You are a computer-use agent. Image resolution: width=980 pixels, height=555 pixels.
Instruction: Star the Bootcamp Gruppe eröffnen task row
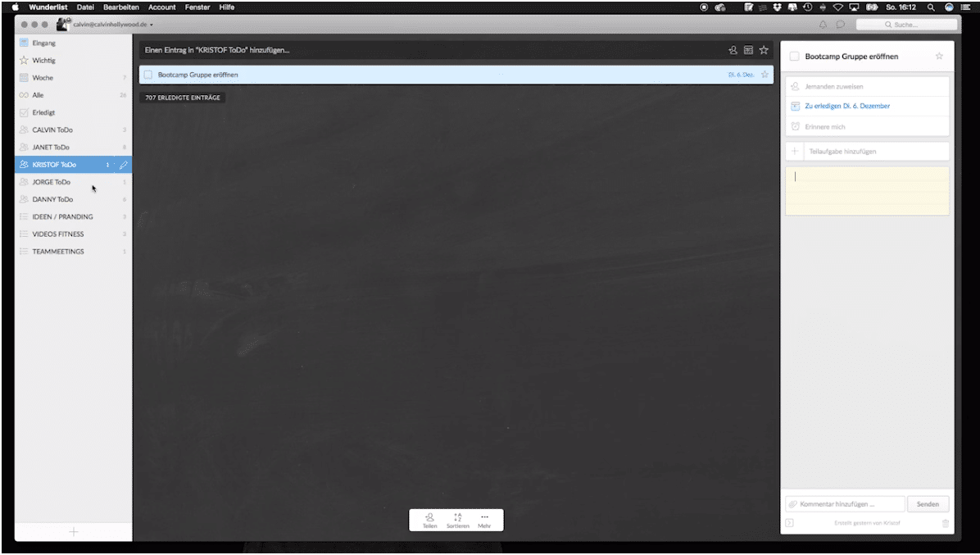click(x=764, y=75)
